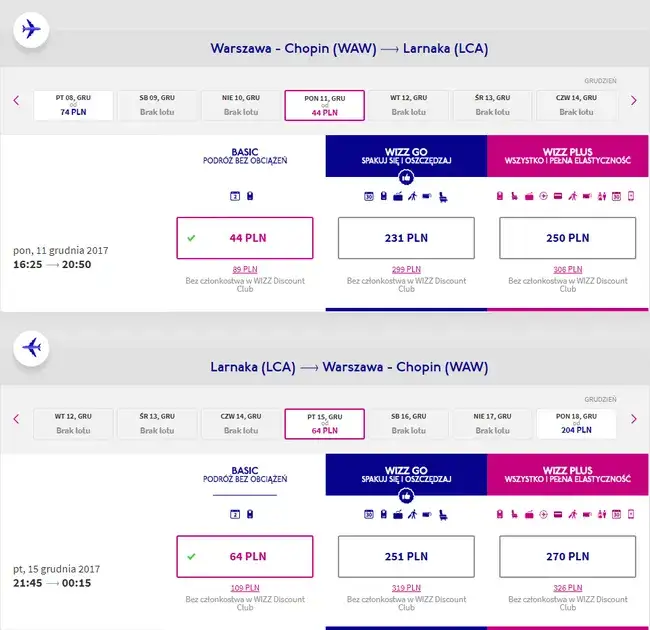Select the 44 PLN BASIC outbound fare
Screen dimensions: 650x630
click(245, 238)
